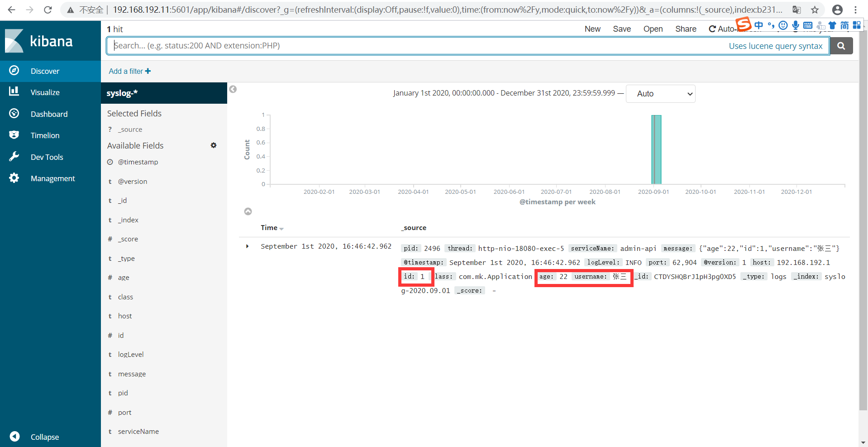Toggle Chinese/English input on Sogou toolbar
The image size is (868, 447).
coord(759,25)
